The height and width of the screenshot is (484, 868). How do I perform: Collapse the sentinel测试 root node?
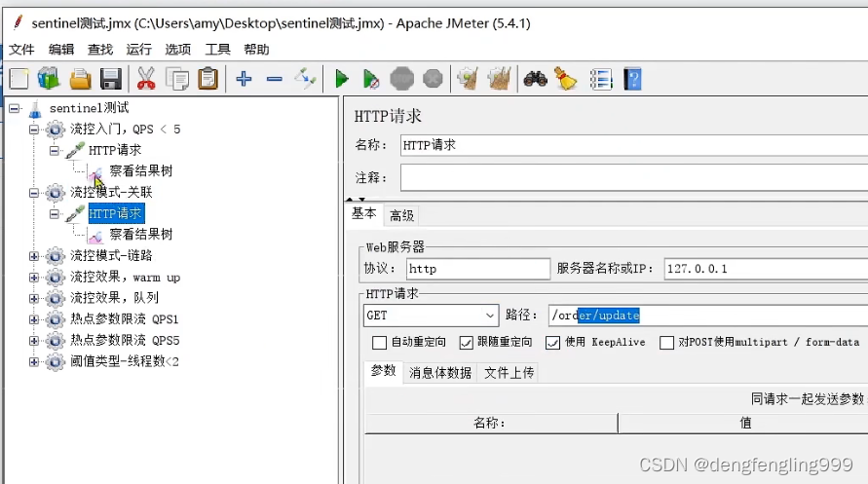[x=15, y=108]
